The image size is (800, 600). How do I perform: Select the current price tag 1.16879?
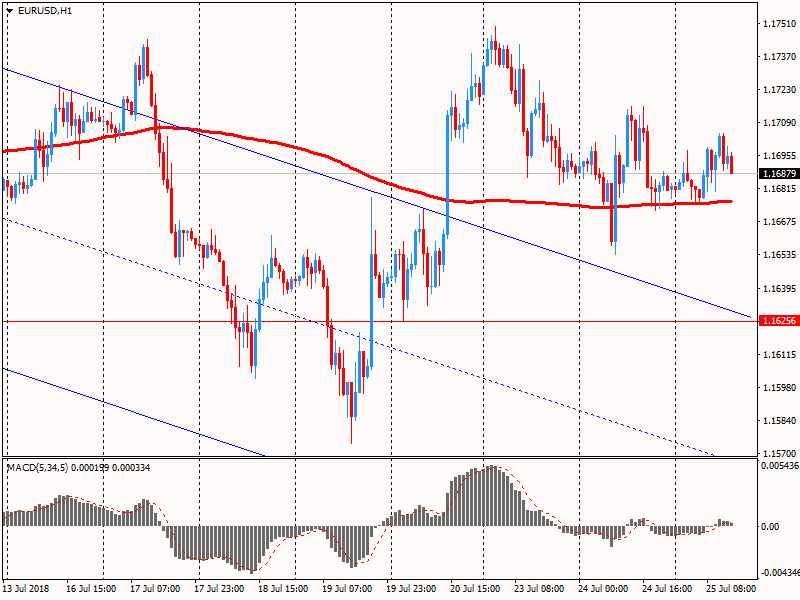(x=779, y=174)
